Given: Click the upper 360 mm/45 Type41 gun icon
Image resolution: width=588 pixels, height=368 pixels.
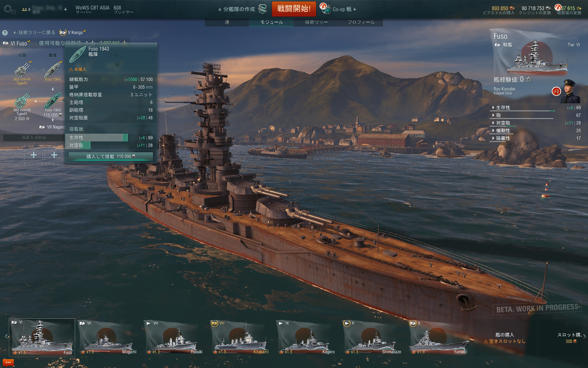Looking at the screenshot, I should pyautogui.click(x=22, y=69).
